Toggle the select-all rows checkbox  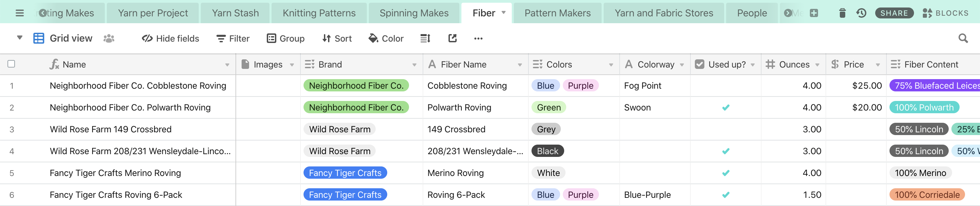click(12, 64)
